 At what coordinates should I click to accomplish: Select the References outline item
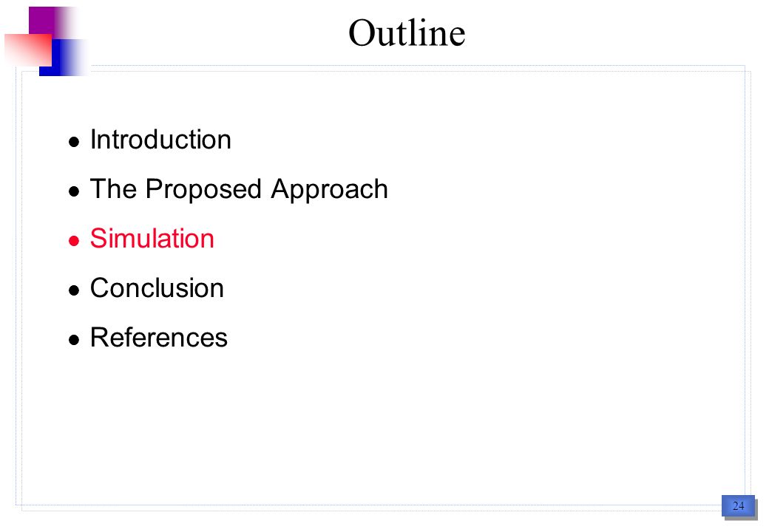point(159,337)
